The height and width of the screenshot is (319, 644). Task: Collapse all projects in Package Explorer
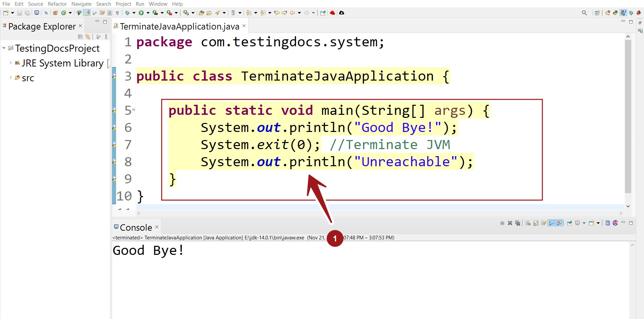(80, 37)
